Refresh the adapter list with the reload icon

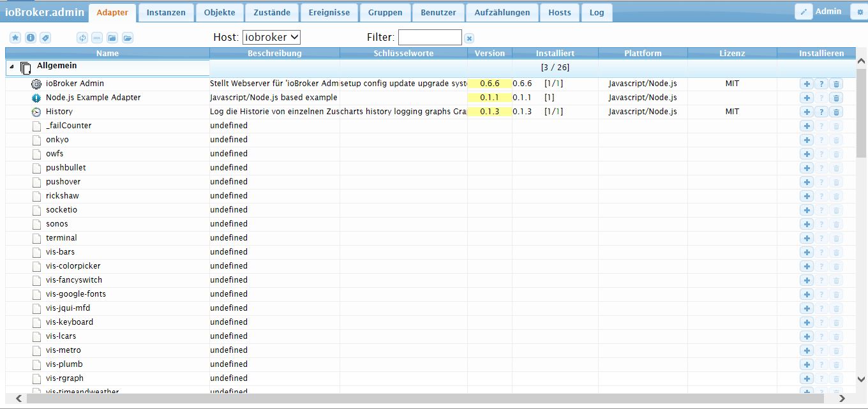coord(82,38)
